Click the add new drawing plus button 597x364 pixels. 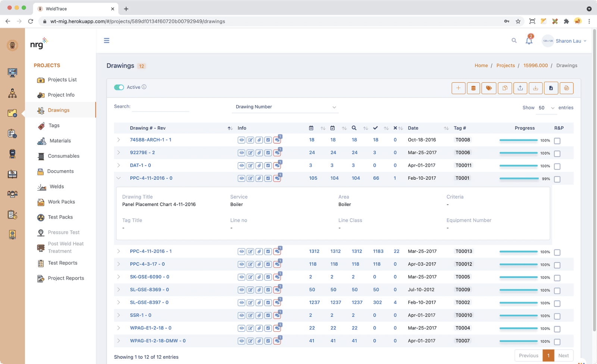click(458, 88)
